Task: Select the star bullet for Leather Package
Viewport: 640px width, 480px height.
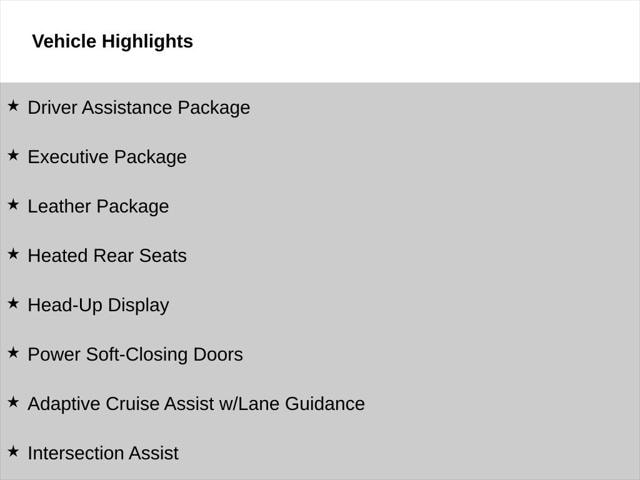Action: pos(13,204)
